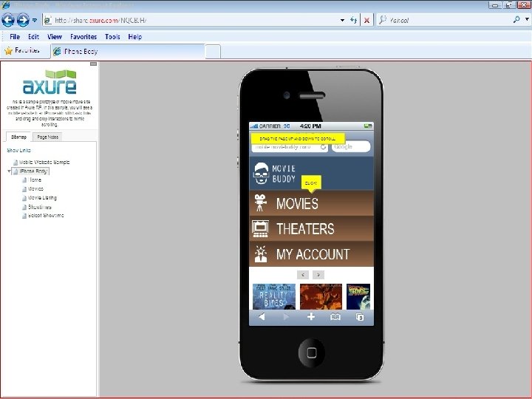
Task: Click the phone browser reload icon
Action: (324, 147)
